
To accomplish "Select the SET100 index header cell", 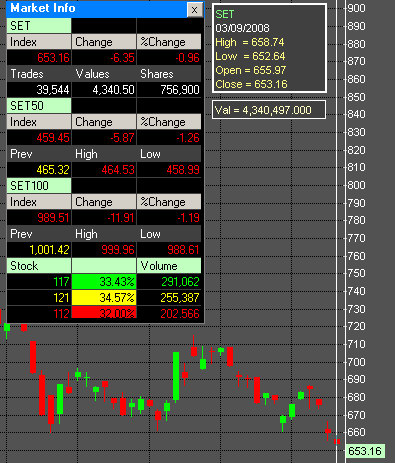I will click(39, 186).
